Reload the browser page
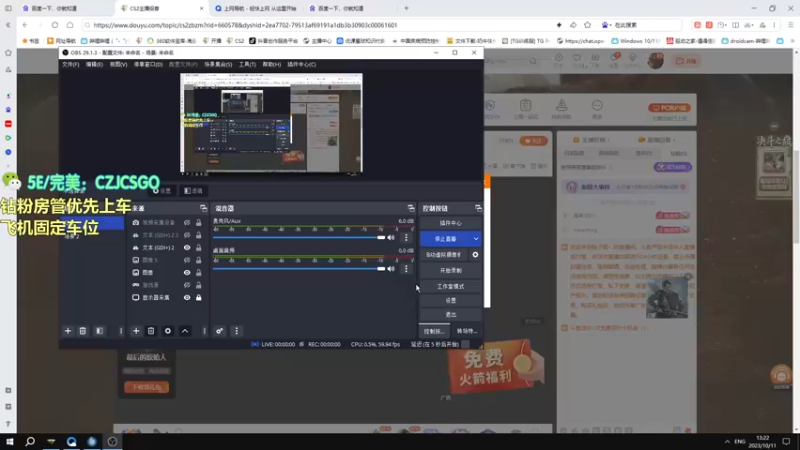Viewport: 800px width, 450px height. pyautogui.click(x=55, y=25)
